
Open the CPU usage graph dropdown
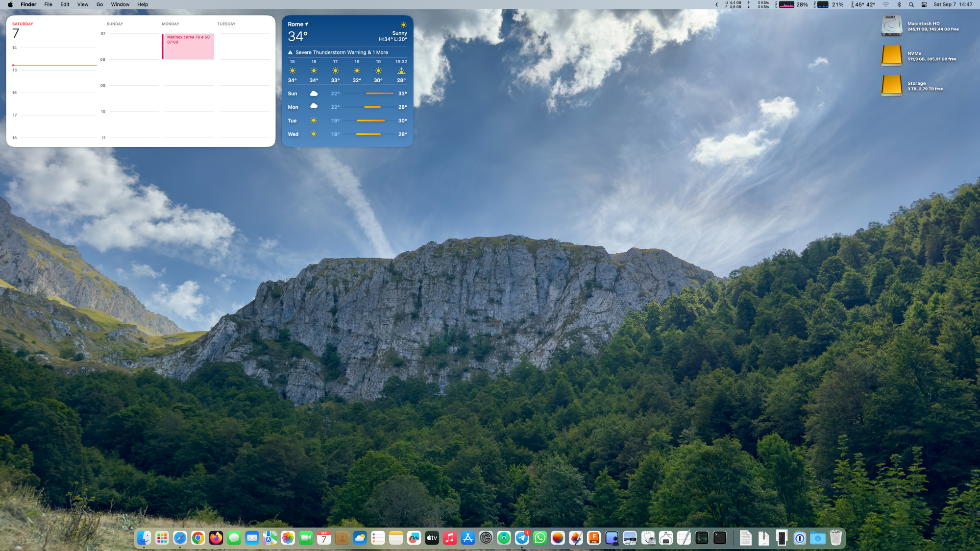pos(786,4)
